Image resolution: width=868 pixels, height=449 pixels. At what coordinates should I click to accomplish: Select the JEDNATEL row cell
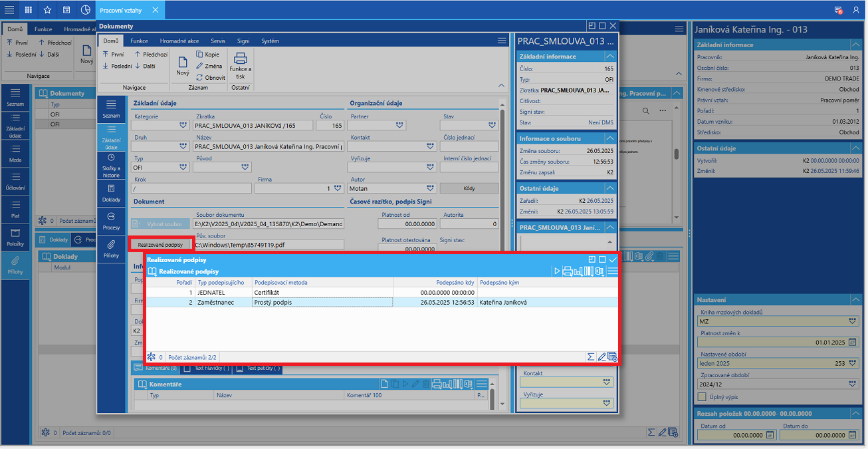(x=223, y=292)
